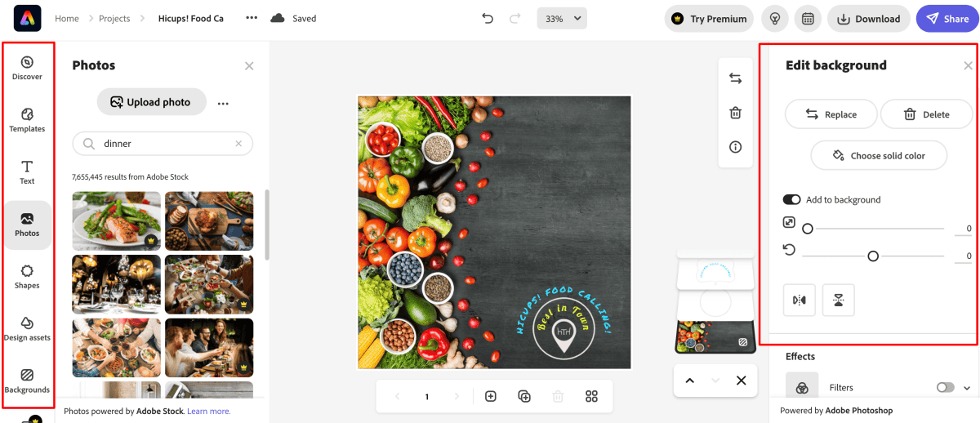Click the Replace button
This screenshot has width=980, height=423.
pyautogui.click(x=831, y=114)
